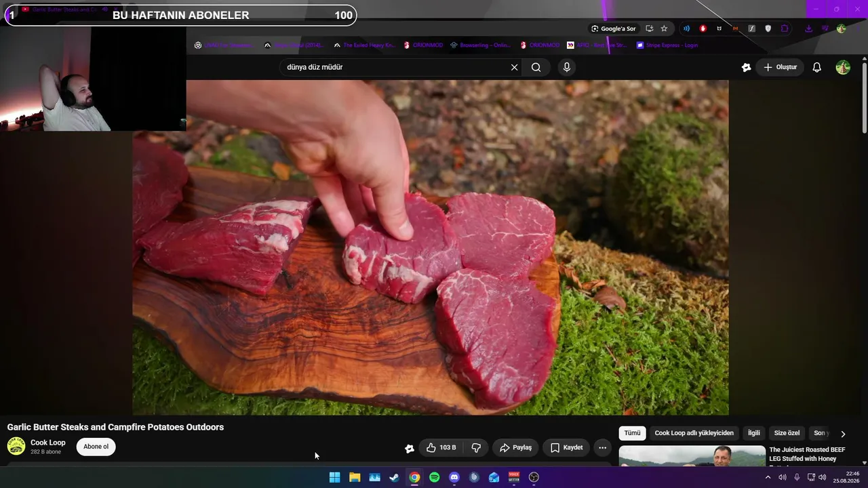Click the shield extension icon
868x488 pixels.
(x=768, y=28)
